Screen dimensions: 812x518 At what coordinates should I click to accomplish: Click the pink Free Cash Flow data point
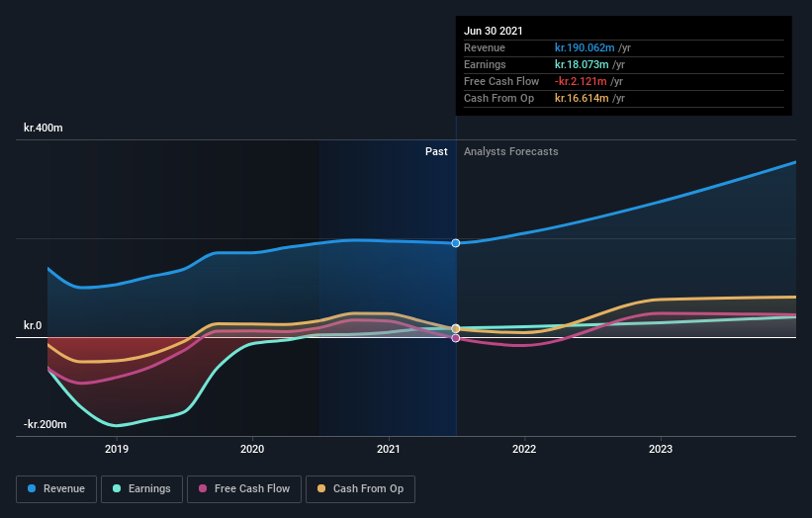pyautogui.click(x=456, y=338)
